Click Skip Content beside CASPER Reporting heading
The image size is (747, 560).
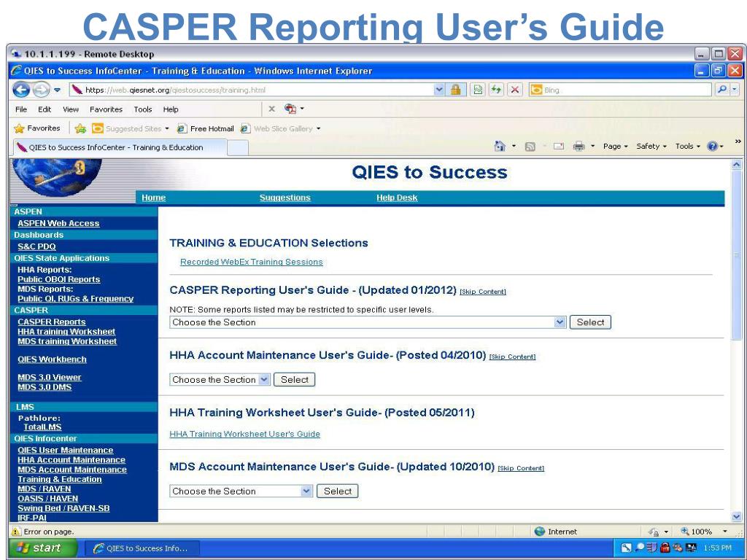click(x=483, y=292)
